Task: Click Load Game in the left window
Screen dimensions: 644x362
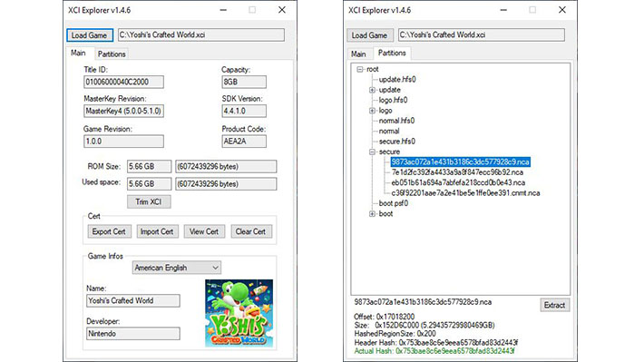Action: point(90,35)
